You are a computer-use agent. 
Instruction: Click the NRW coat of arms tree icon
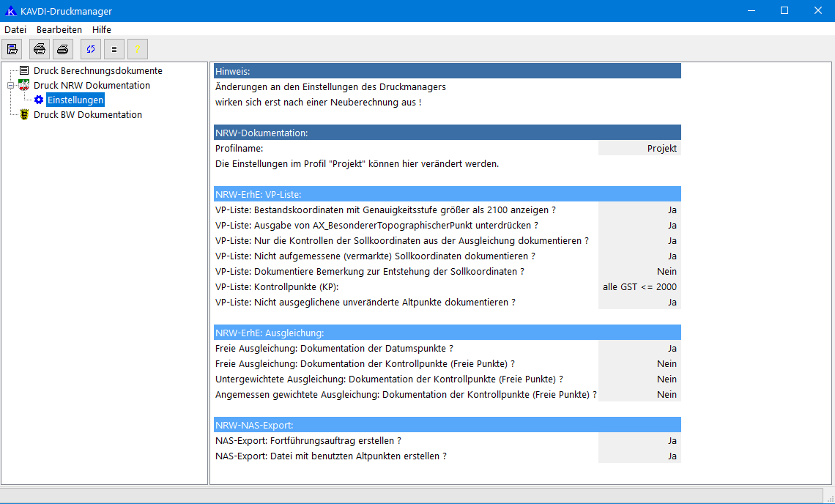[24, 86]
